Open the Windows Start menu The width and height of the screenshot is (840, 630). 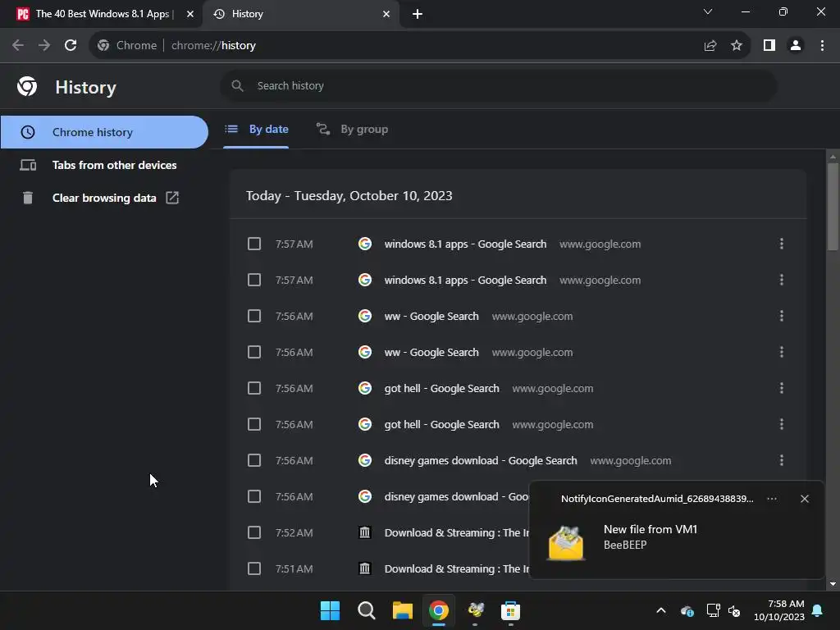pos(330,610)
